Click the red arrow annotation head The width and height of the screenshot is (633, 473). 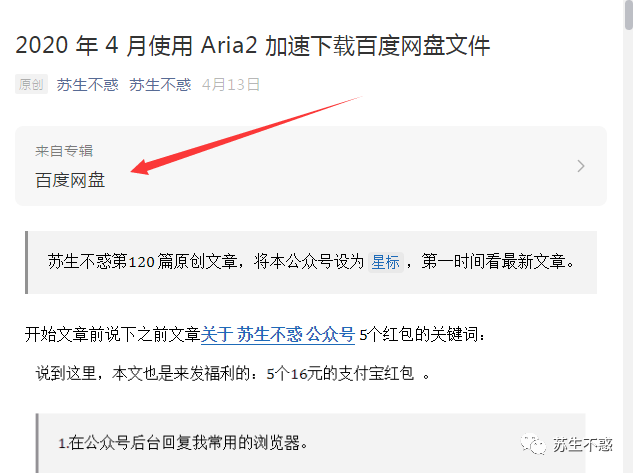tap(140, 167)
